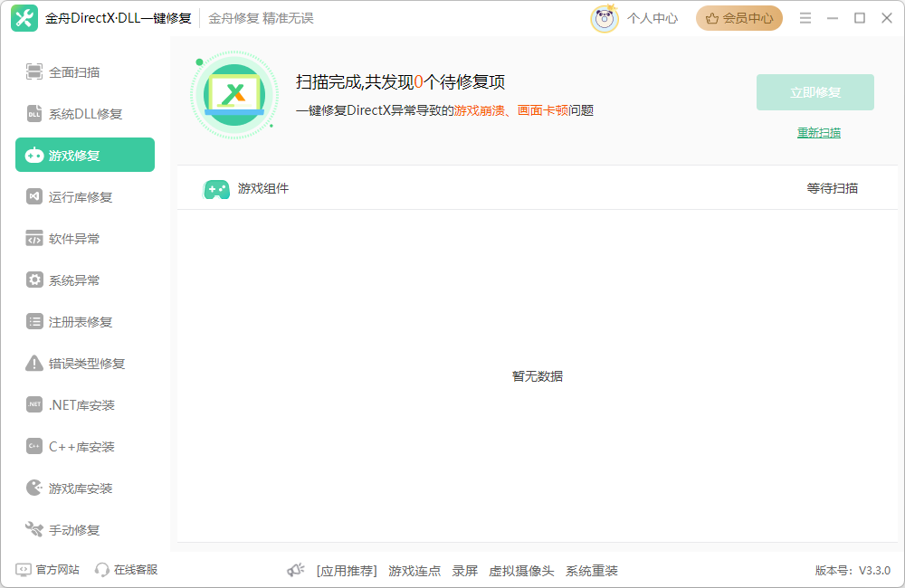Click the 游戏库安装 pacman icon
The width and height of the screenshot is (905, 588).
tap(34, 488)
